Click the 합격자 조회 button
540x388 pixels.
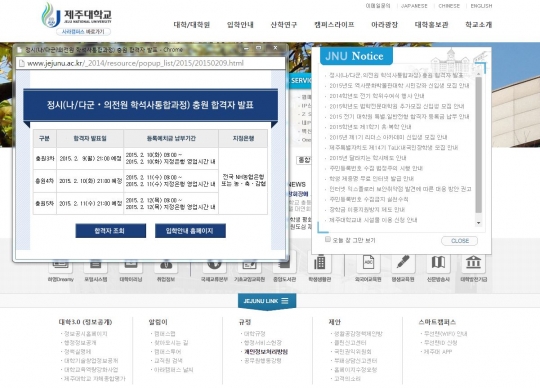[x=111, y=231]
